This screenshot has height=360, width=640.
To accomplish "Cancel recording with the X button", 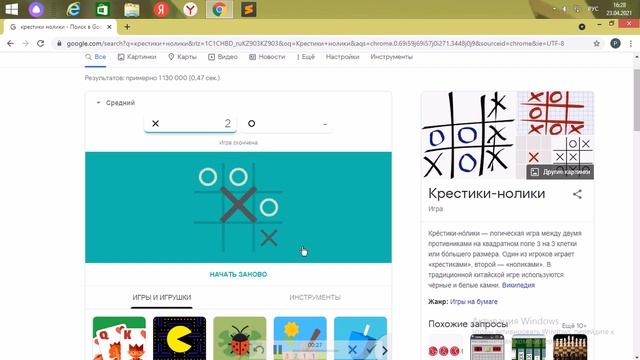I will tap(352, 350).
